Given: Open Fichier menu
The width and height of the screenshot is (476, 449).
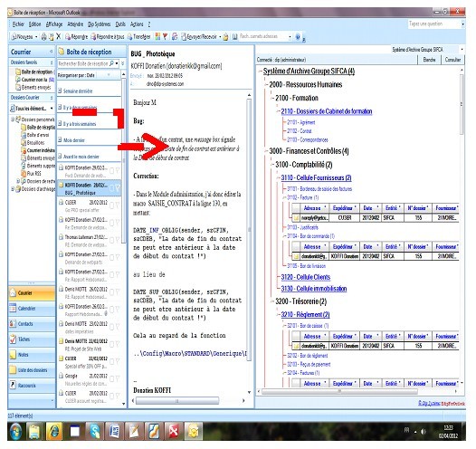Looking at the screenshot, I should click(18, 24).
